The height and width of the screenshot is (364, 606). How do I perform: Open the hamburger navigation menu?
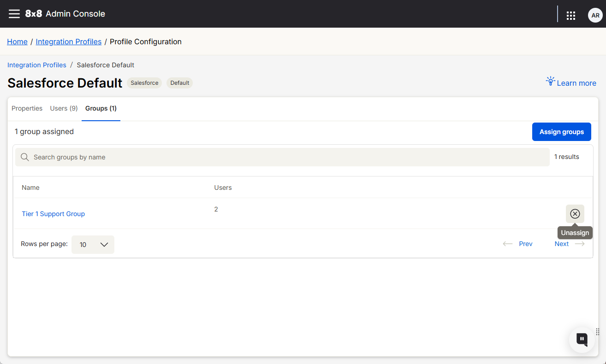click(x=14, y=14)
